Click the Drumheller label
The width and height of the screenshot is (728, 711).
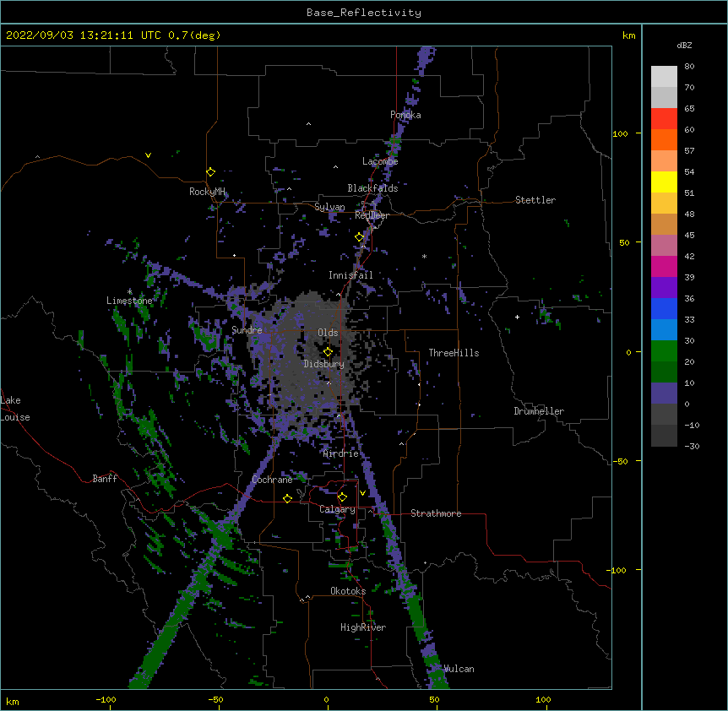click(x=539, y=411)
